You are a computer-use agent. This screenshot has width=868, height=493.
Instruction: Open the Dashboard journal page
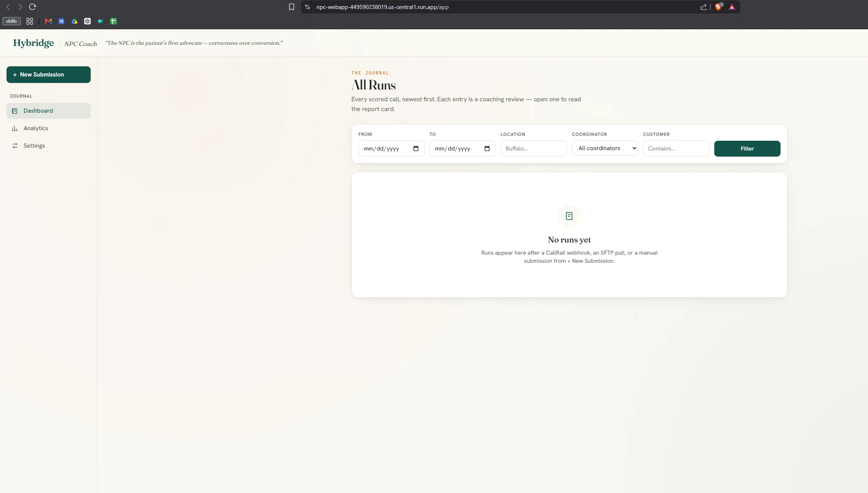click(x=48, y=111)
